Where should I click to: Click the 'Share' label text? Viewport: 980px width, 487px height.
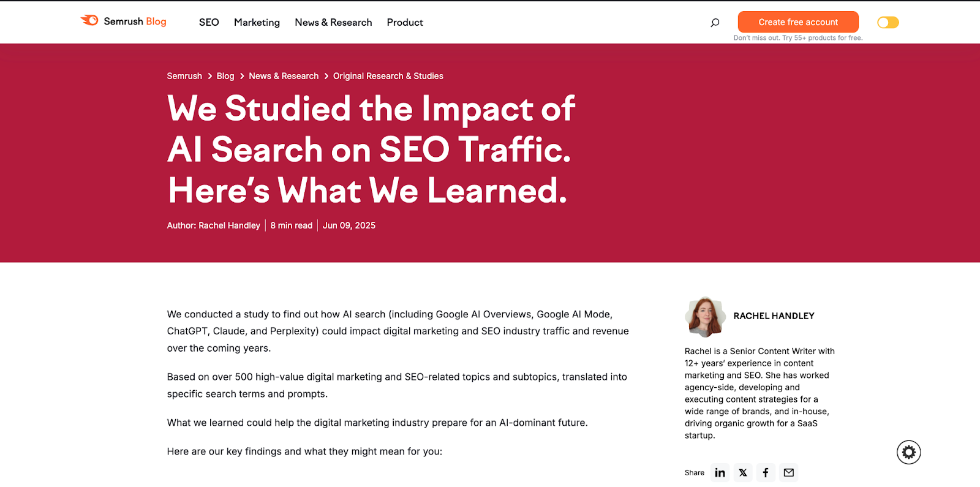[695, 472]
